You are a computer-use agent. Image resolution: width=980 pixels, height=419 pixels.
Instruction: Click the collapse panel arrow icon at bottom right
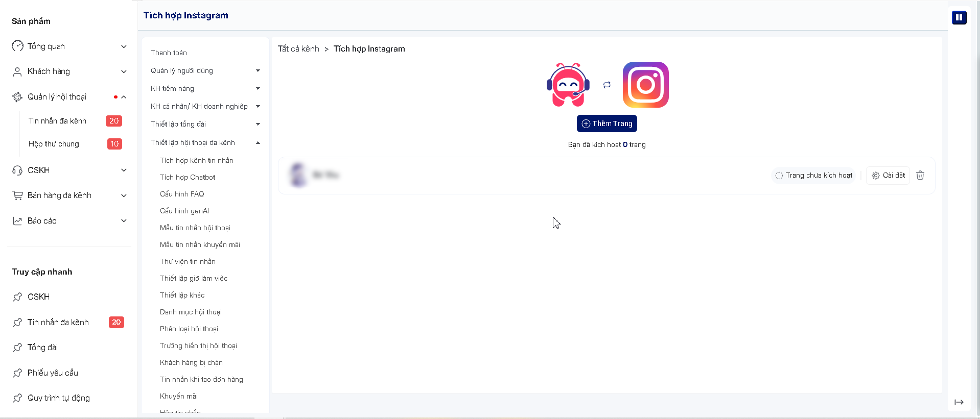pyautogui.click(x=959, y=402)
